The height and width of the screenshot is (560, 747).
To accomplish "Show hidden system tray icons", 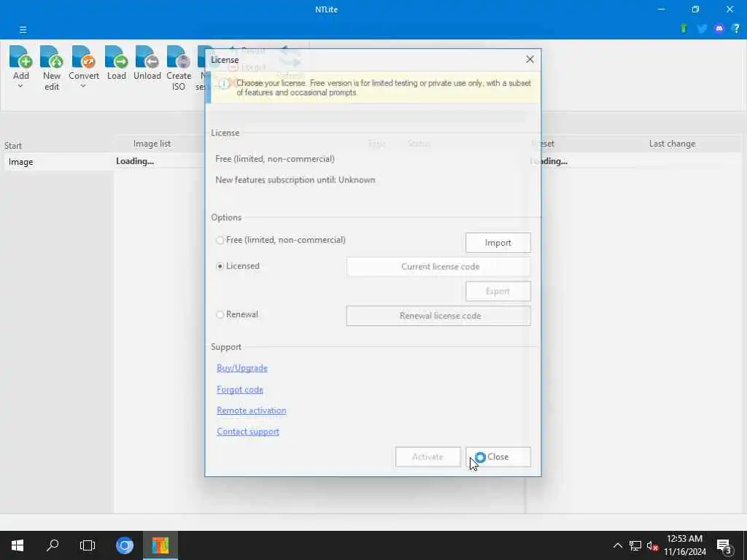I will 617,545.
